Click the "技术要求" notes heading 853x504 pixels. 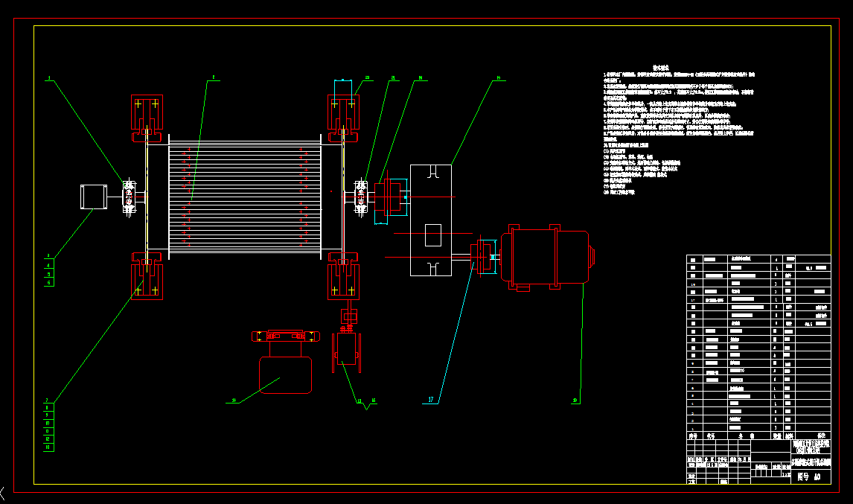click(x=660, y=68)
